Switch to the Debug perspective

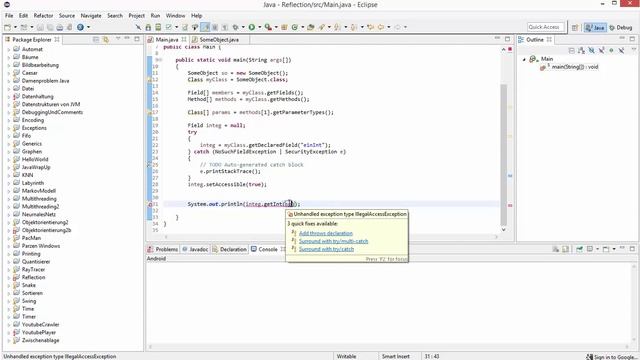coord(620,27)
